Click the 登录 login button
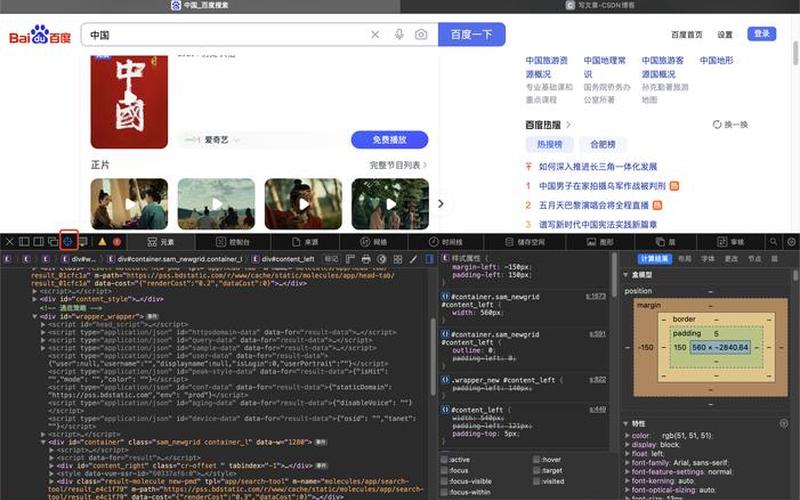Viewport: 800px width, 500px height. coord(762,34)
